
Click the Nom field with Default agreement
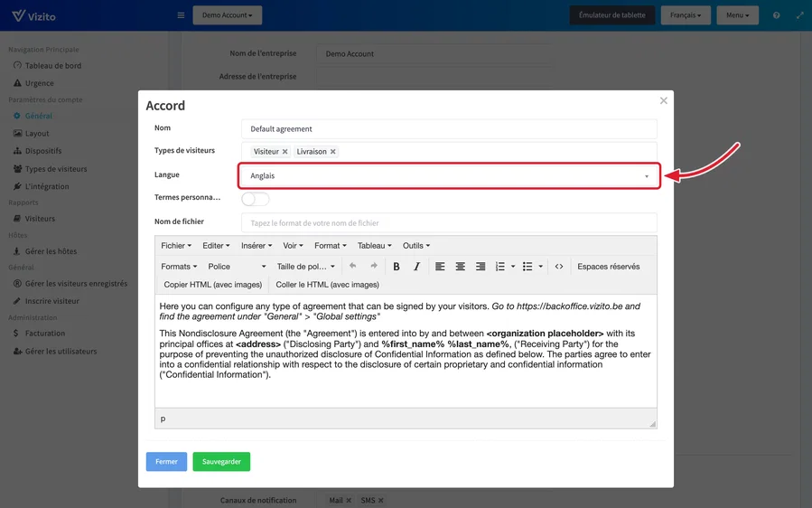[x=449, y=129]
